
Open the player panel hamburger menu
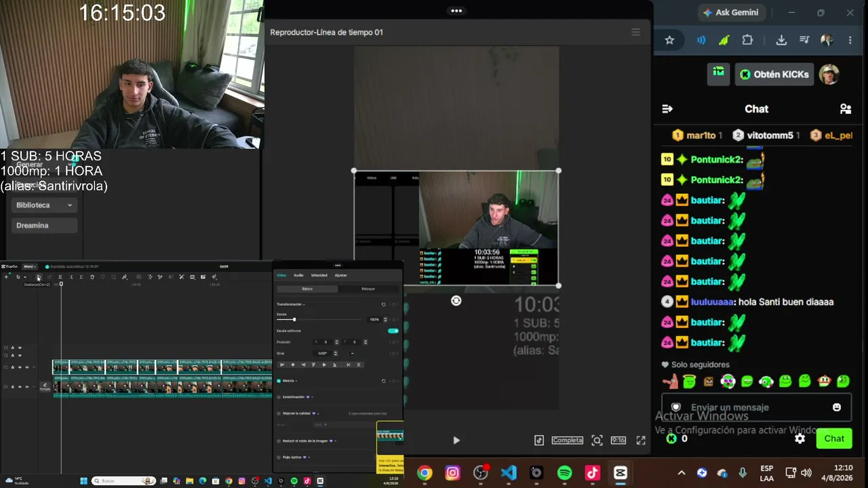635,32
